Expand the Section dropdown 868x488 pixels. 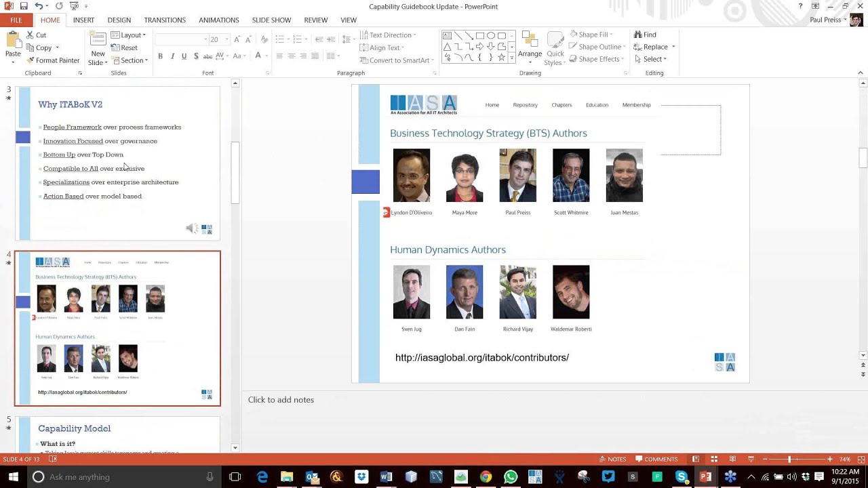(128, 60)
